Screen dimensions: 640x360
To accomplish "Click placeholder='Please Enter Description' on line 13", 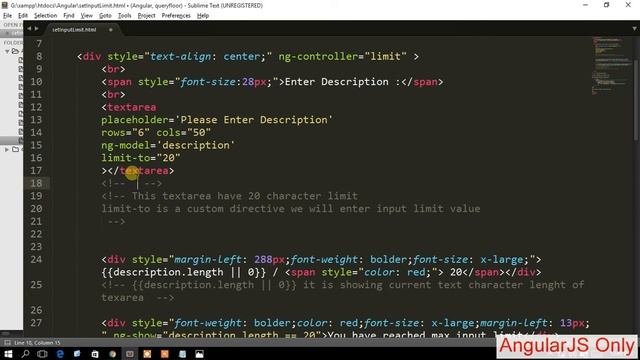I will click(217, 120).
